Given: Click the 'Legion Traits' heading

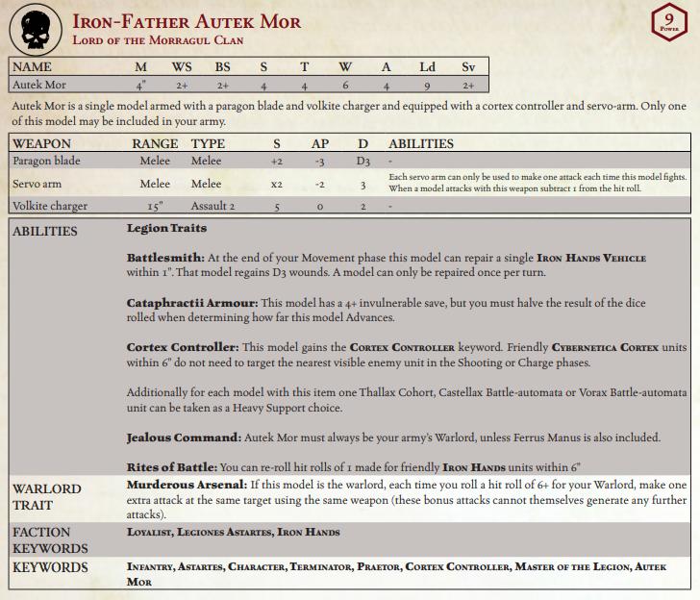Looking at the screenshot, I should pyautogui.click(x=166, y=228).
